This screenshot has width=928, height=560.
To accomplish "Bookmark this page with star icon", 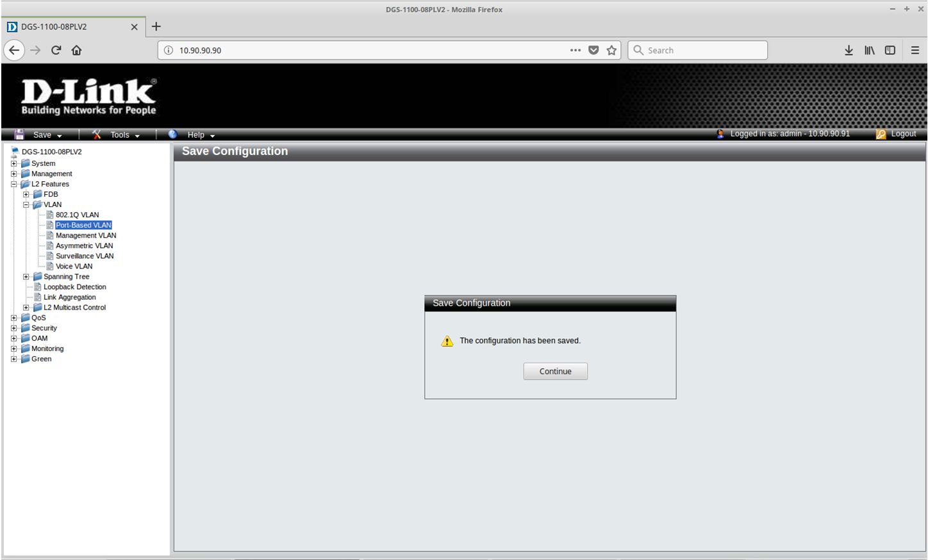I will coord(611,50).
